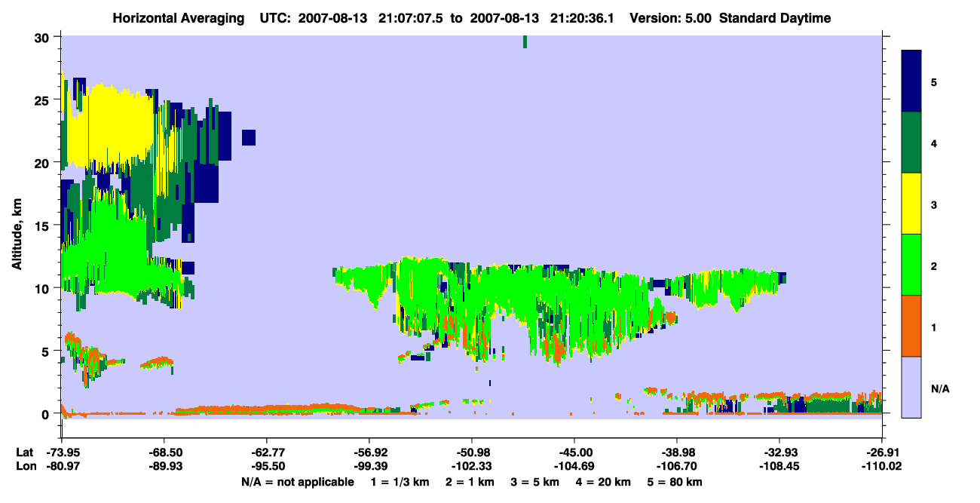Click the legend text '2 = 1 km'
Screen dimensions: 980x503
pyautogui.click(x=470, y=482)
